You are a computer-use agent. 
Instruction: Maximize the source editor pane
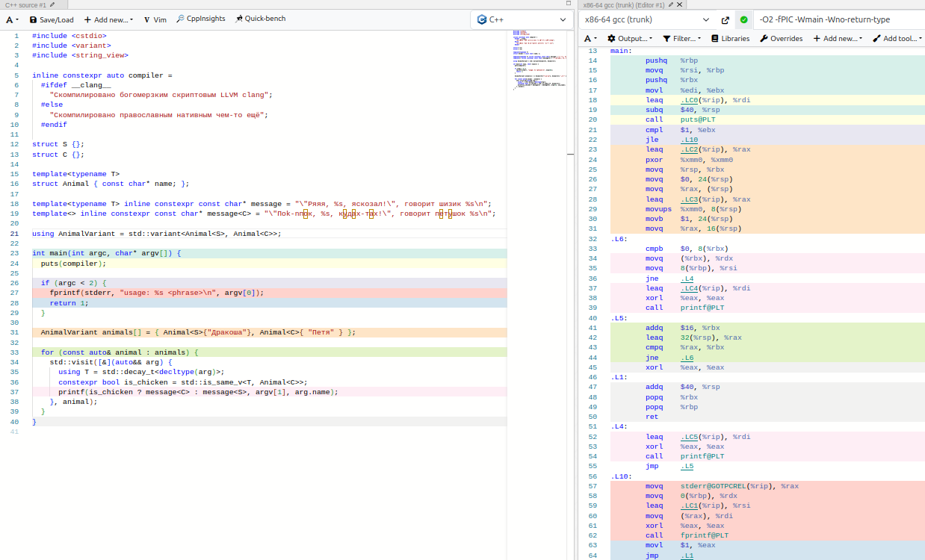[x=569, y=4]
